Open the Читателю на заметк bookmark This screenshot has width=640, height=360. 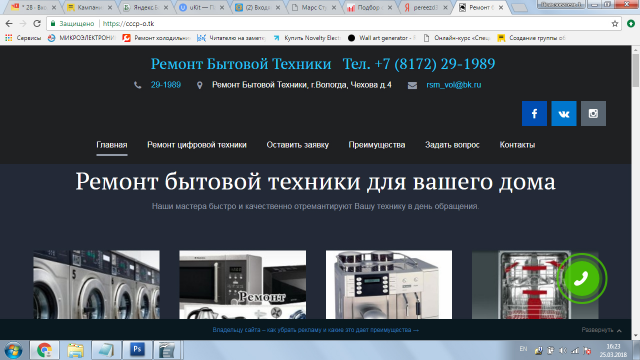click(x=231, y=38)
